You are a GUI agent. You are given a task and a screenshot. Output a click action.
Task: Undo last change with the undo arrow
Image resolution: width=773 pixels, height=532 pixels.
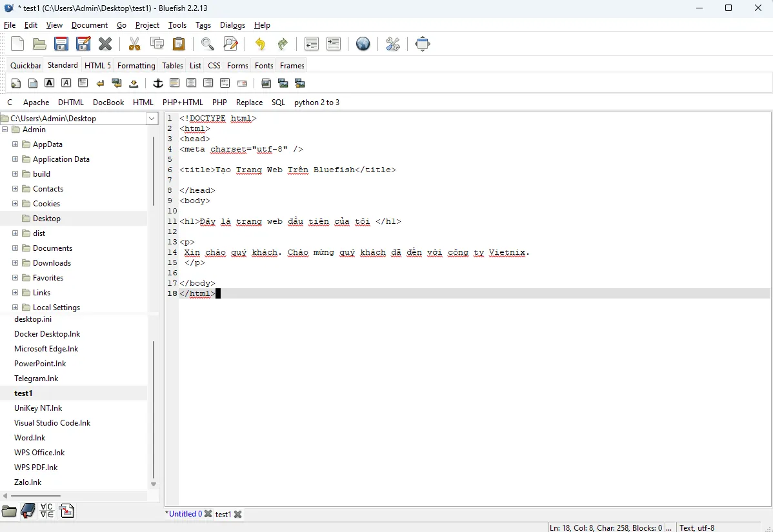(259, 44)
